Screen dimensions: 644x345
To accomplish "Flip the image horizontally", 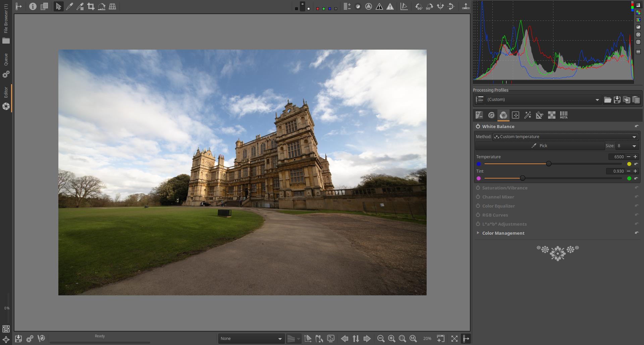I will (x=440, y=6).
